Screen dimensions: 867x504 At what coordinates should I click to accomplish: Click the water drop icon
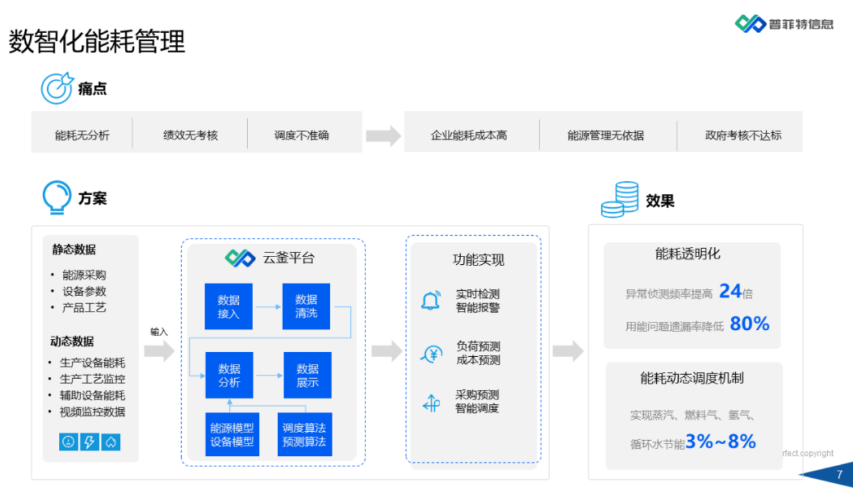coord(110,442)
